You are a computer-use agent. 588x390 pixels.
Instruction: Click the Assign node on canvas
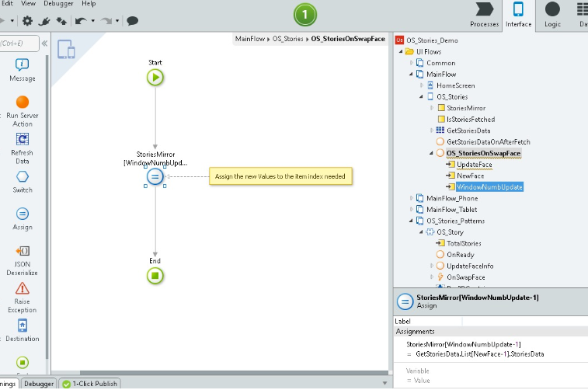coord(155,177)
